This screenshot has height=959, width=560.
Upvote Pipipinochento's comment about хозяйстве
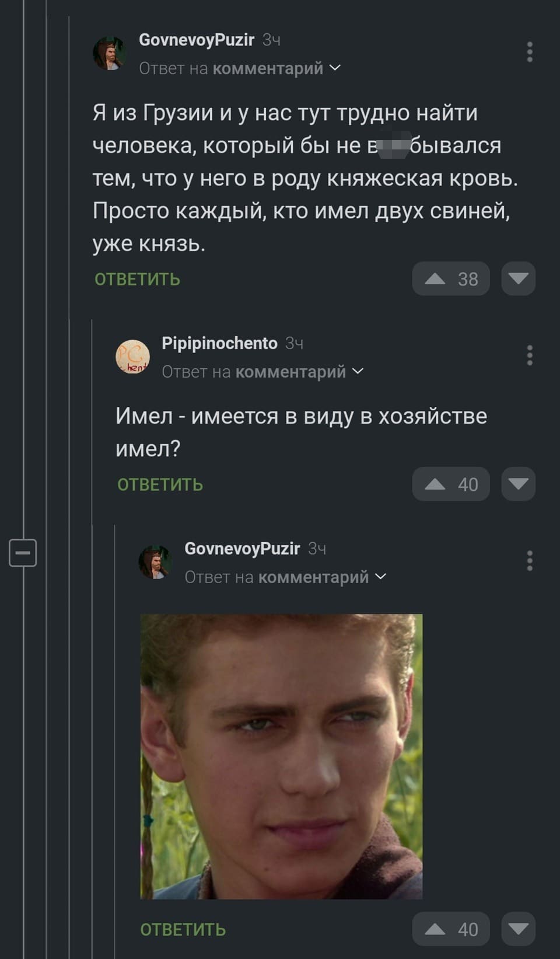pos(451,484)
